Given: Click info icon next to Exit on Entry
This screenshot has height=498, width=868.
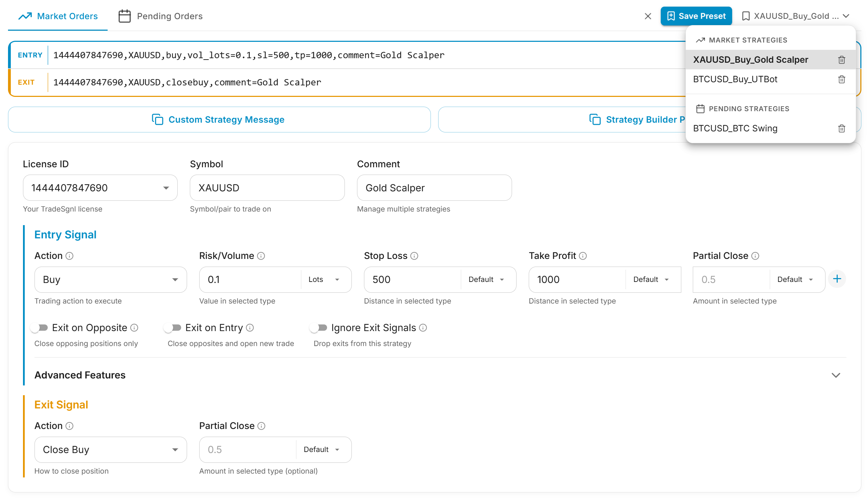Looking at the screenshot, I should 250,328.
